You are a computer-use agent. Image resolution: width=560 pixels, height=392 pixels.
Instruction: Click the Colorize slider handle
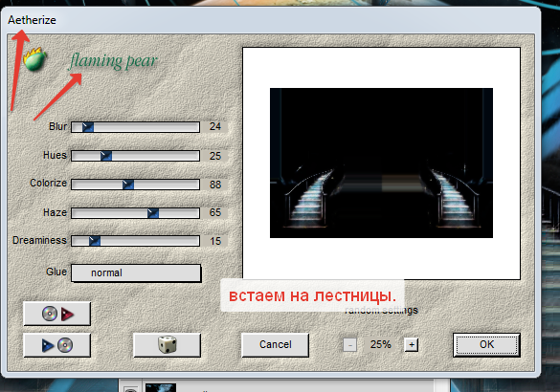pyautogui.click(x=128, y=185)
